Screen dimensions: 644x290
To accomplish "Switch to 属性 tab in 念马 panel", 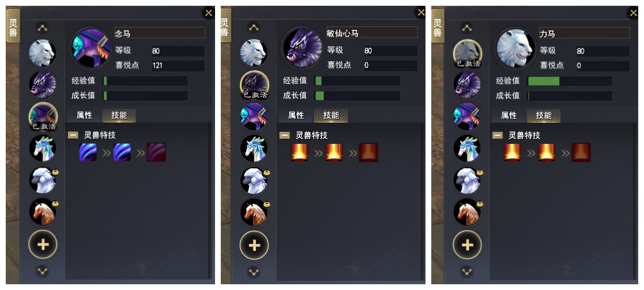I will [x=85, y=116].
